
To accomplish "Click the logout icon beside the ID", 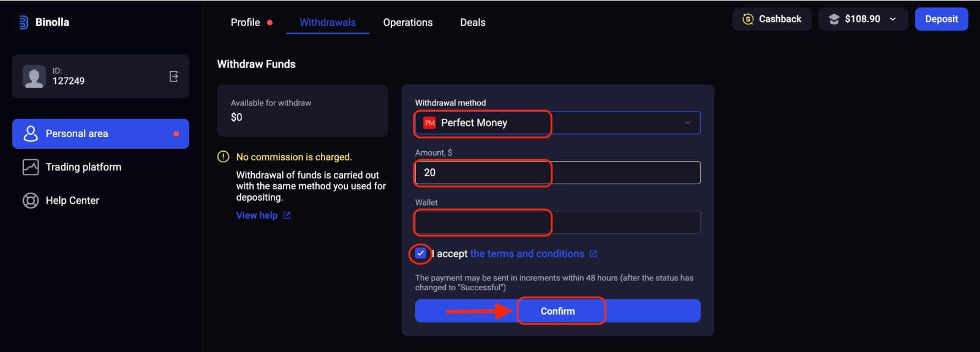I will point(174,77).
